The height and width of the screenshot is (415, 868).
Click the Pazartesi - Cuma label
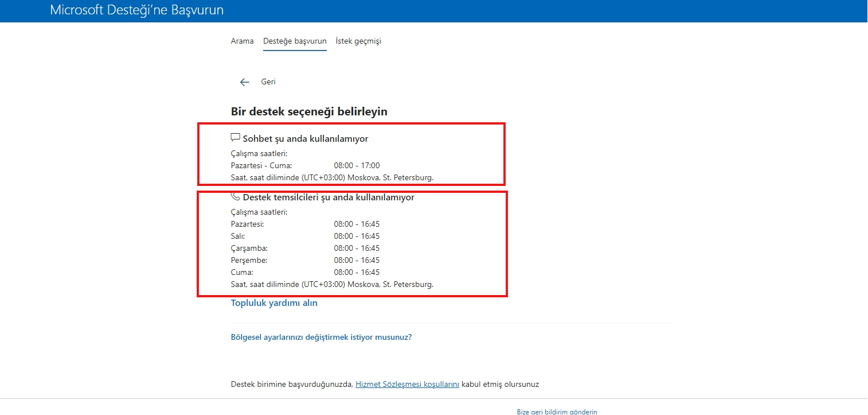coord(261,166)
